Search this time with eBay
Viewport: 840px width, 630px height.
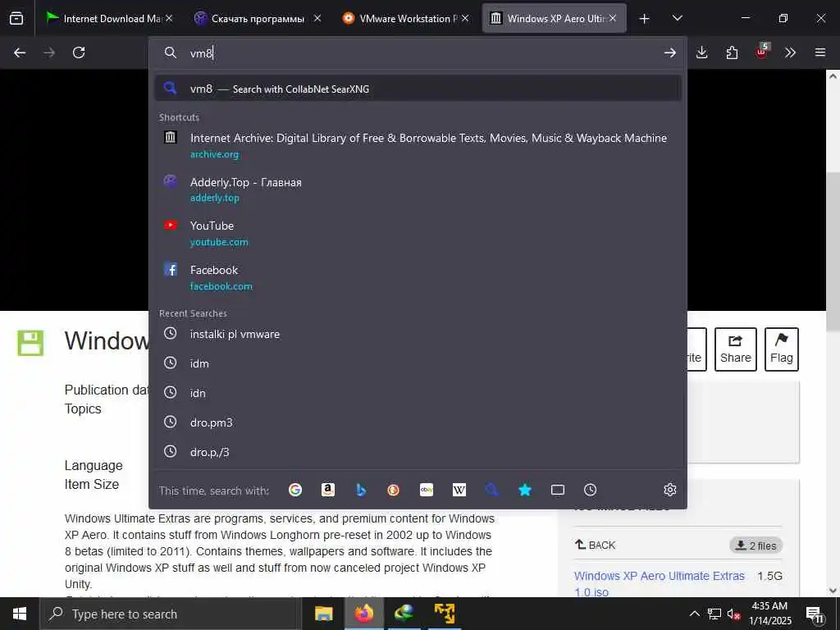427,490
